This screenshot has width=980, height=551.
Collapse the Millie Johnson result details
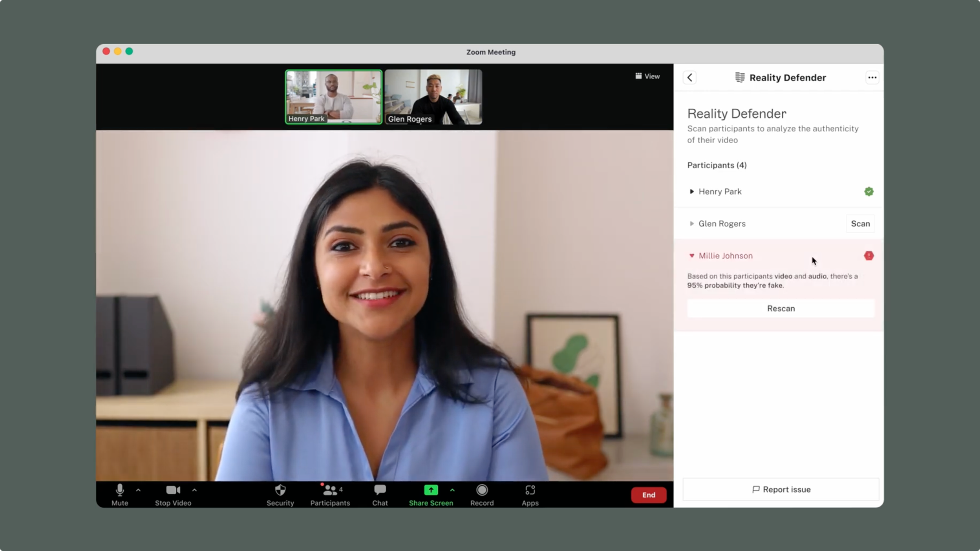tap(691, 256)
